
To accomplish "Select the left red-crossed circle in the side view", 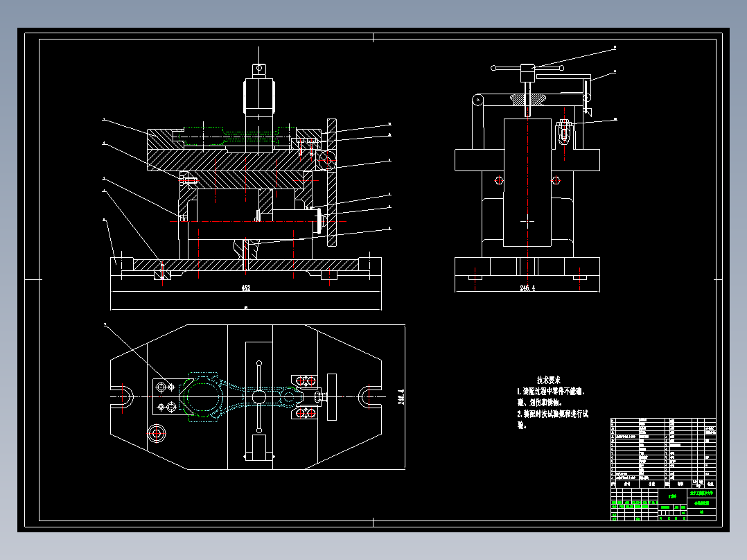I will (499, 180).
